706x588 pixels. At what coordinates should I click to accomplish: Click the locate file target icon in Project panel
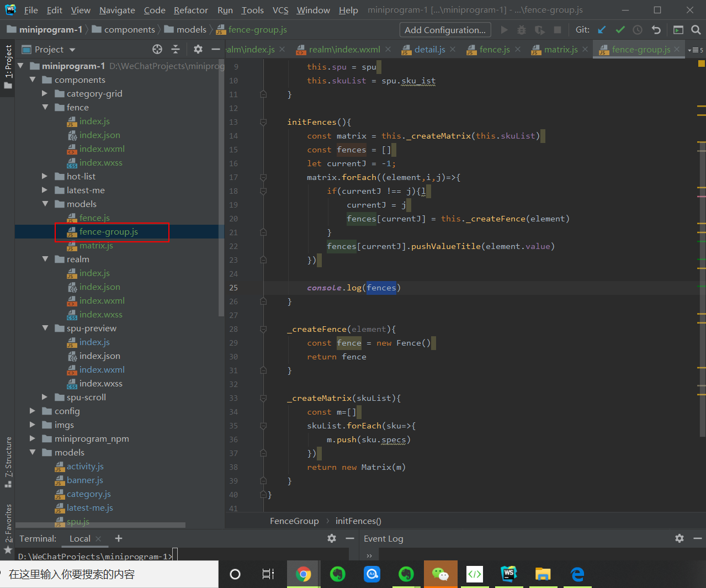157,49
